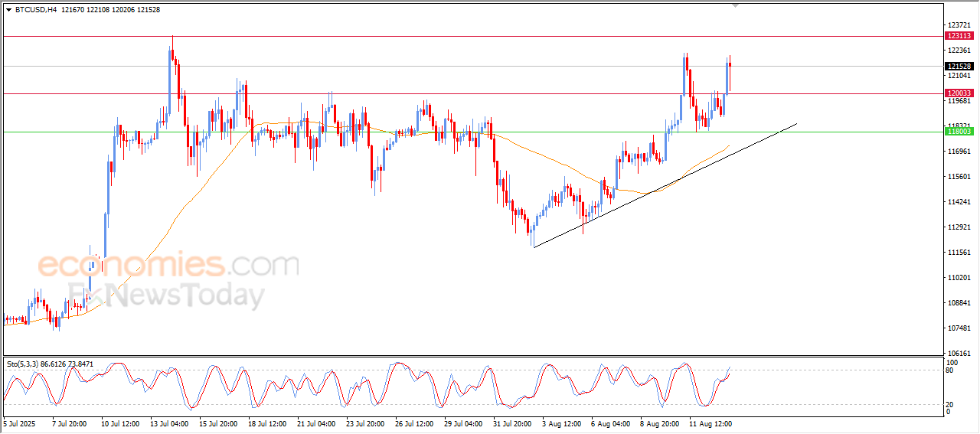The width and height of the screenshot is (980, 434).
Task: Click the 119681 price axis label
Action: pyautogui.click(x=959, y=101)
